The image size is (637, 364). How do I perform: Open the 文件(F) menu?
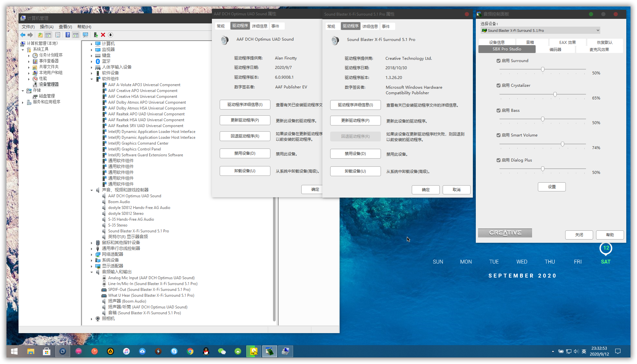pyautogui.click(x=28, y=27)
